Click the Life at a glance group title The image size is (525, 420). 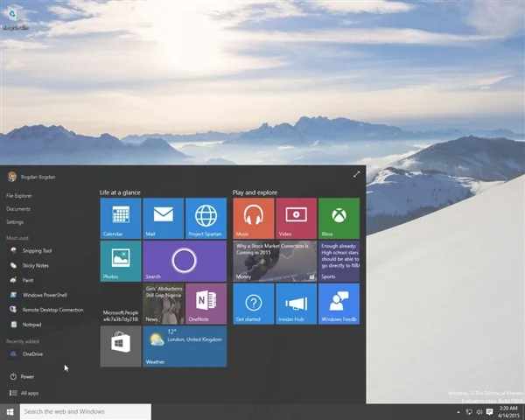(120, 192)
